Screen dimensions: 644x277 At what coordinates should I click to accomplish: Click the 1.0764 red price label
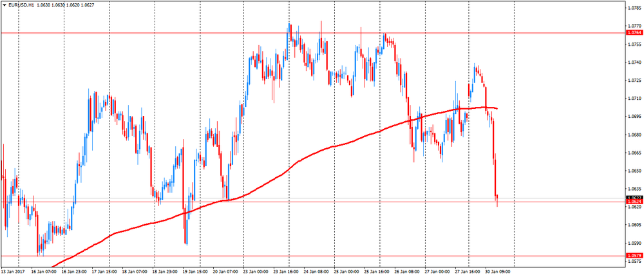(x=634, y=32)
